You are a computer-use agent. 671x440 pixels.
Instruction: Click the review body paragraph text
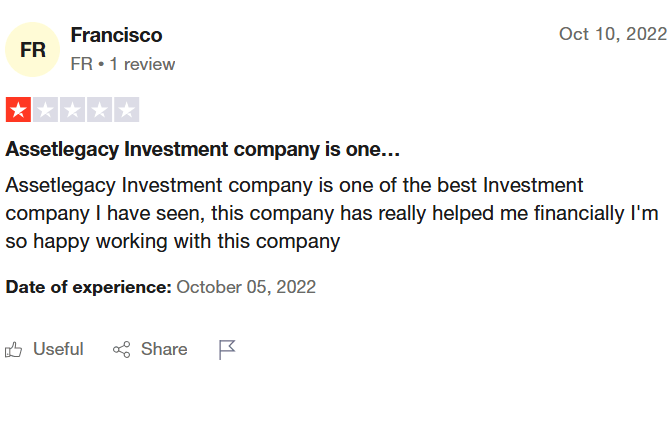point(332,213)
